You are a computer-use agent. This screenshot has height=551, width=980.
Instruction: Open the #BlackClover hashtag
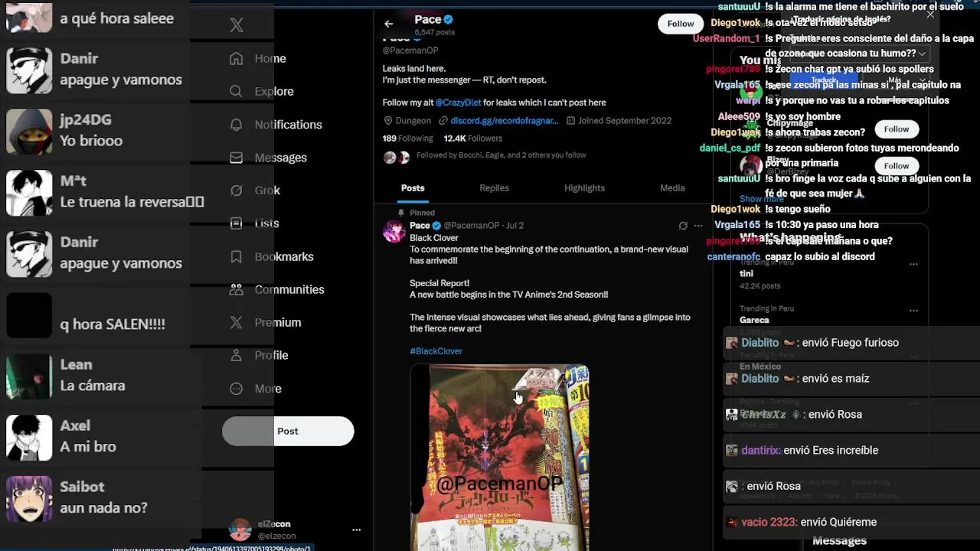[x=436, y=351]
